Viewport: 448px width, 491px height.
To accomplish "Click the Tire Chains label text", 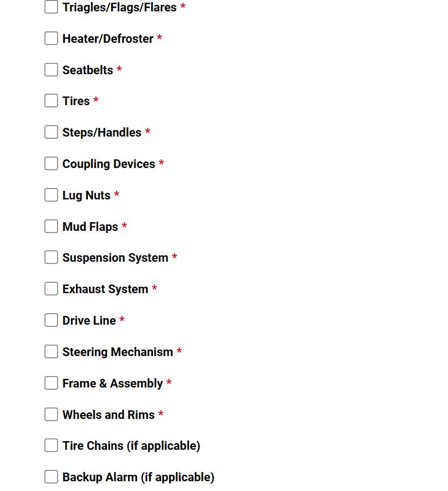I will tap(93, 445).
